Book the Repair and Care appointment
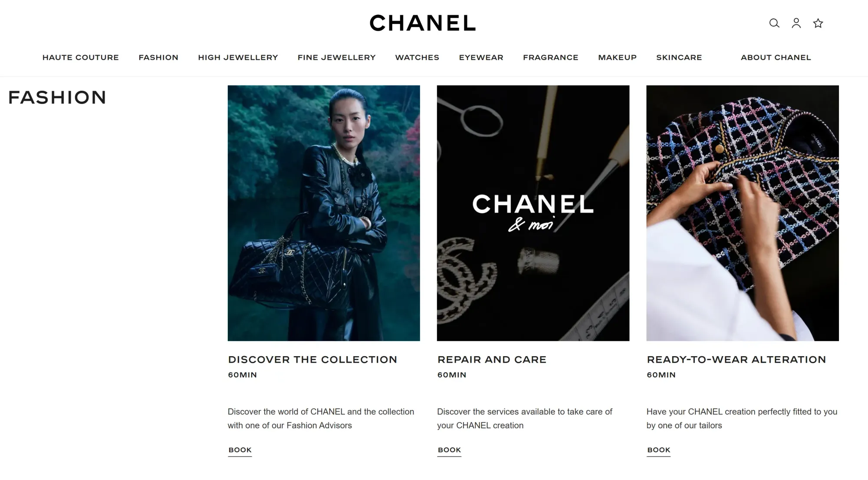The image size is (868, 480). tap(449, 450)
